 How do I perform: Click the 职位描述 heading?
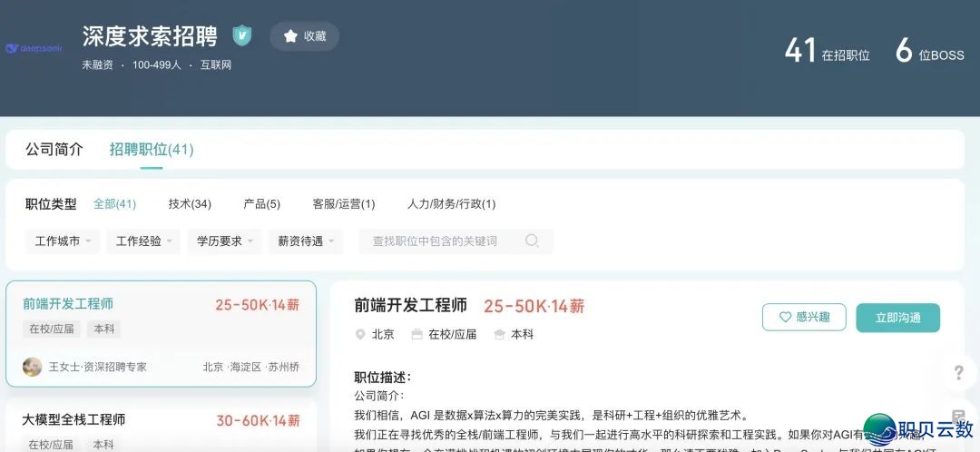tap(382, 377)
